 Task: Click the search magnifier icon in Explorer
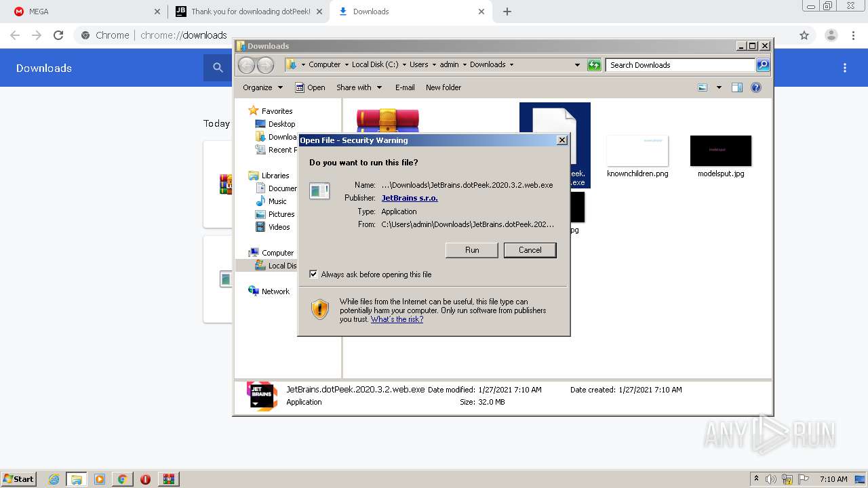pyautogui.click(x=763, y=65)
